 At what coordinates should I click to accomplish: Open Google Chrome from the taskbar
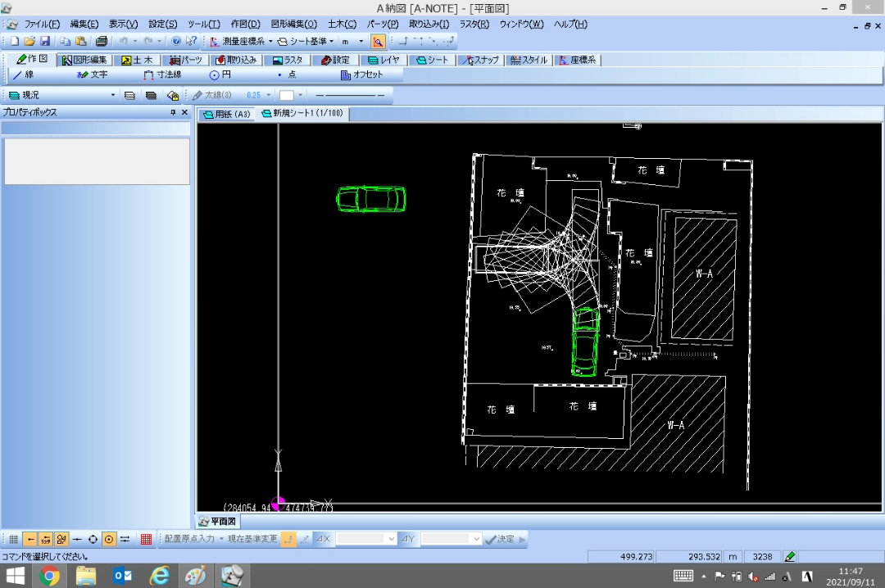pos(49,576)
